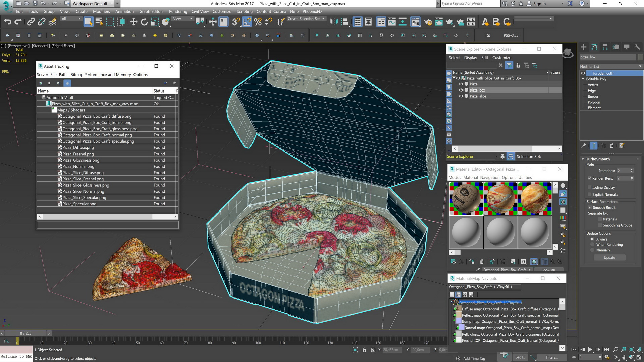Click the Graph Editors menu item
This screenshot has width=644, height=362.
coord(151,11)
